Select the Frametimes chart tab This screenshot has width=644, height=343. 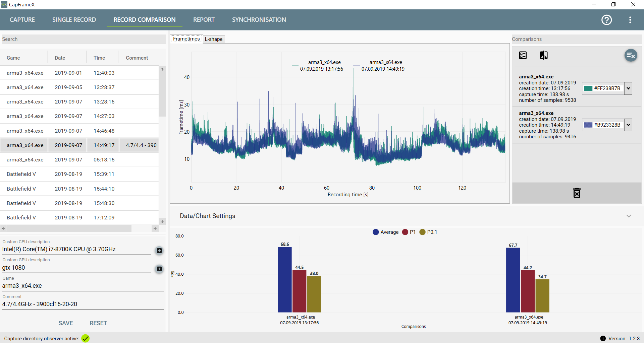[186, 39]
